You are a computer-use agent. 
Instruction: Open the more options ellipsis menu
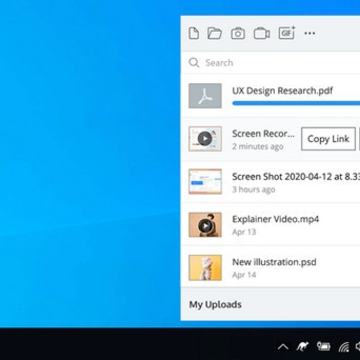pos(310,33)
